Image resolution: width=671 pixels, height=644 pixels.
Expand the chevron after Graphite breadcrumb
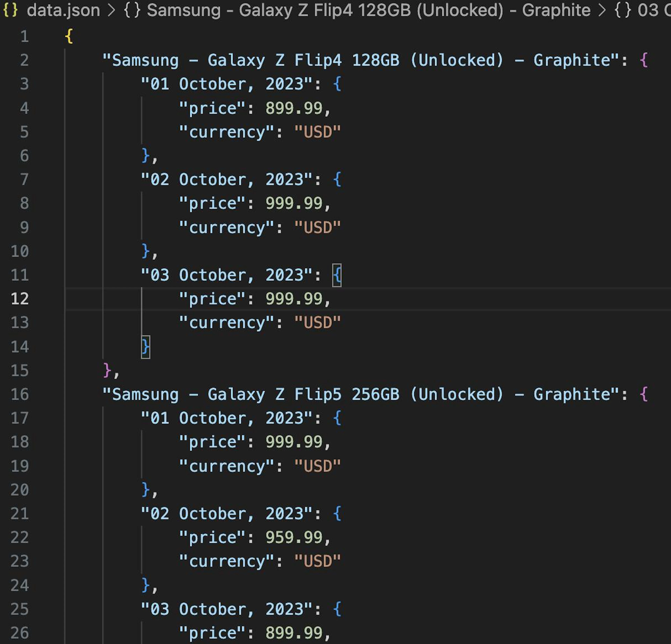603,10
